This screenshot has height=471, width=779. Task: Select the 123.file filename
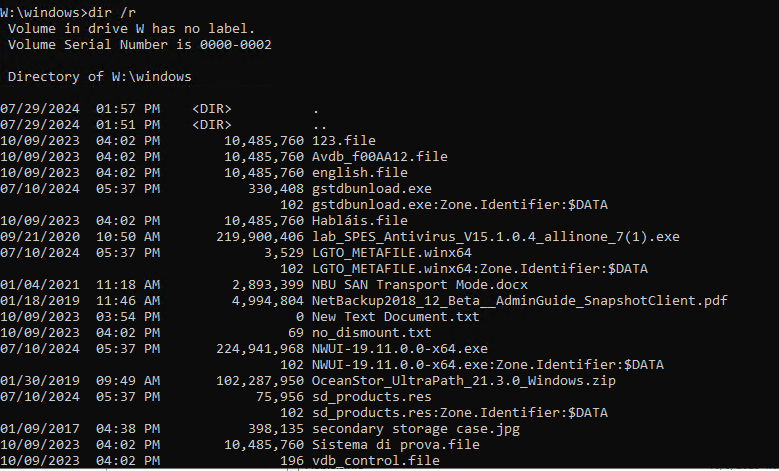344,141
